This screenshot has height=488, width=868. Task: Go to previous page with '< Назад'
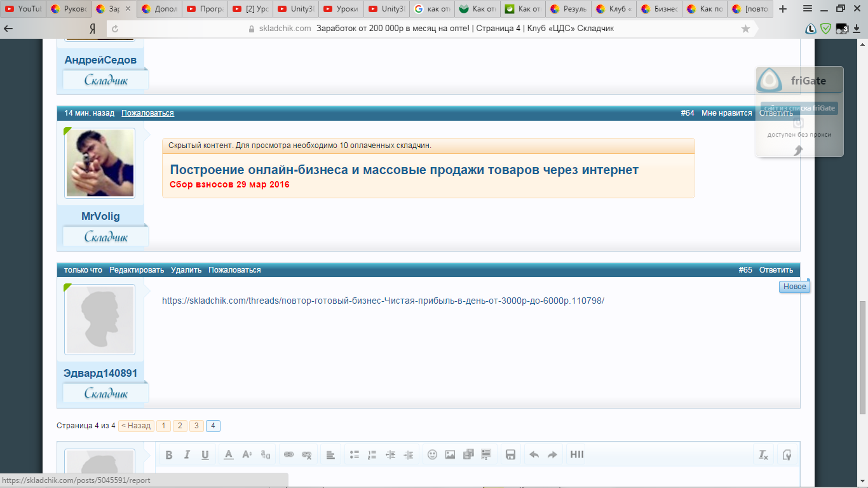pos(136,426)
